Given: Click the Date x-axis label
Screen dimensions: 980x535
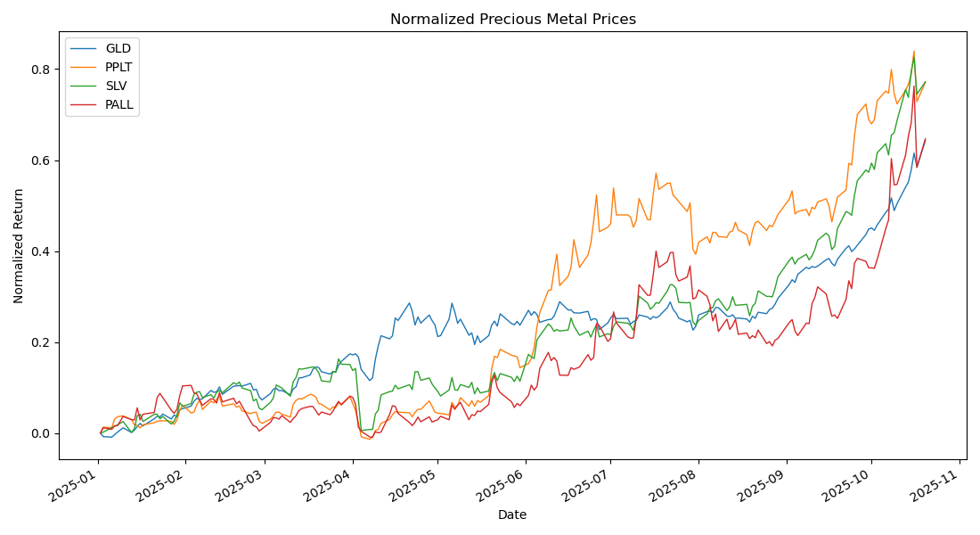Looking at the screenshot, I should coord(512,514).
